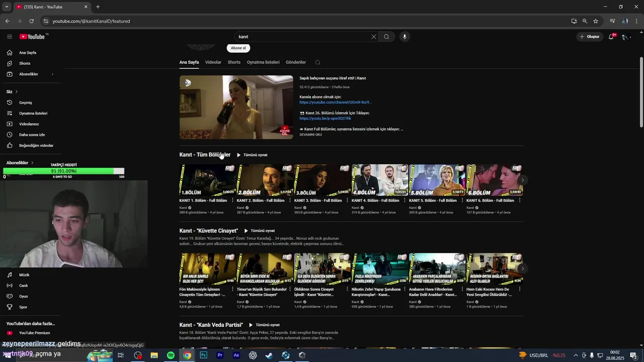Open the browser tab search dropdown
This screenshot has width=644, height=362.
click(x=7, y=7)
